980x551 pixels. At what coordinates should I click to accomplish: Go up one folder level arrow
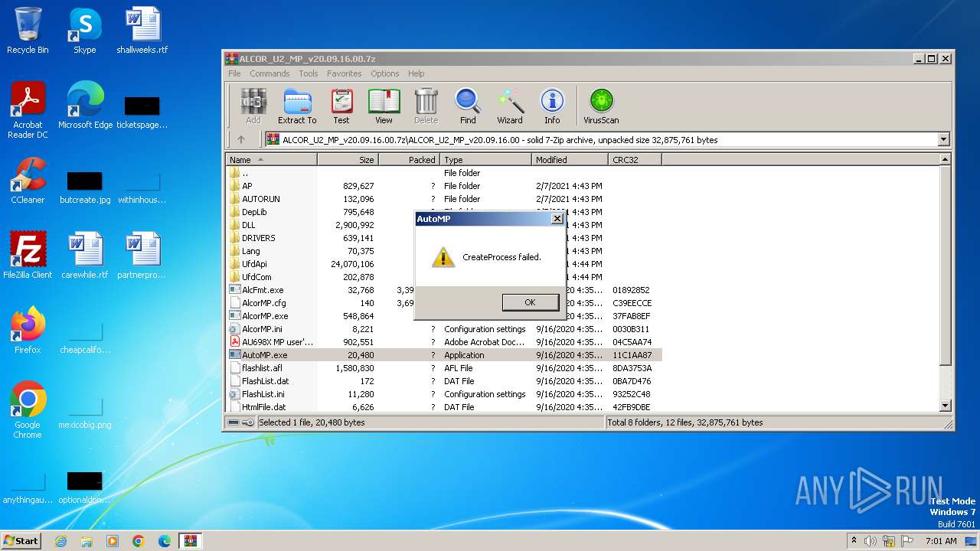tap(241, 139)
